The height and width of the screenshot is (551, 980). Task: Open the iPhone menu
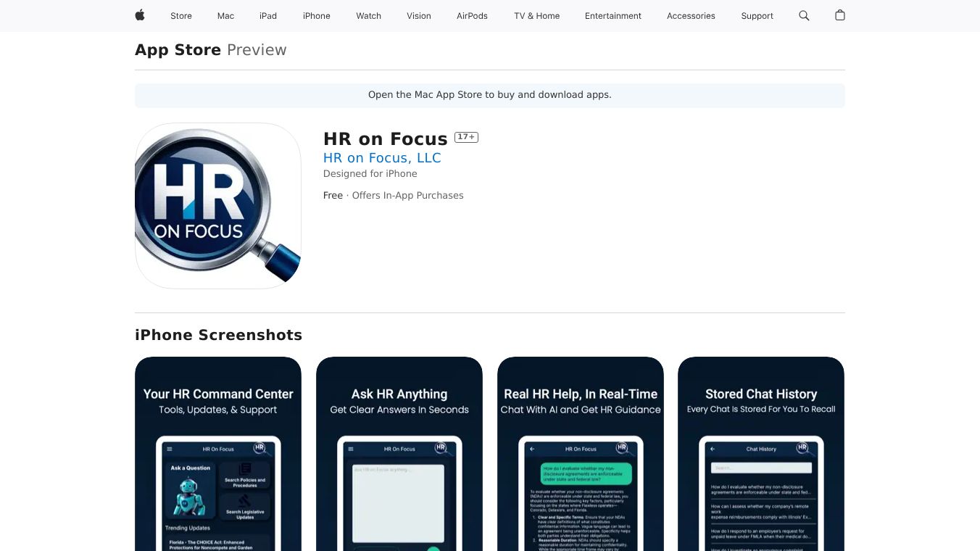tap(317, 16)
